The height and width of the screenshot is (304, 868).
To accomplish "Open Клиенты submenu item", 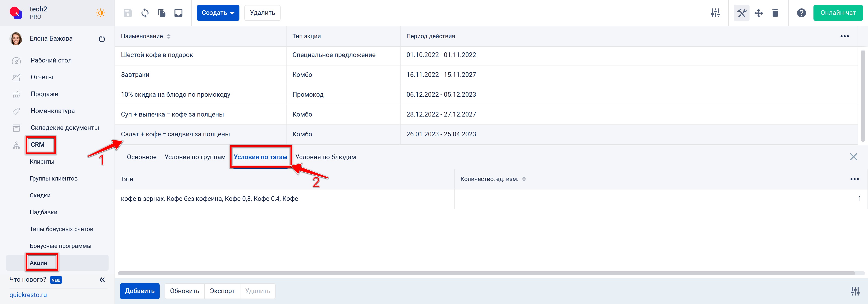I will [x=42, y=162].
